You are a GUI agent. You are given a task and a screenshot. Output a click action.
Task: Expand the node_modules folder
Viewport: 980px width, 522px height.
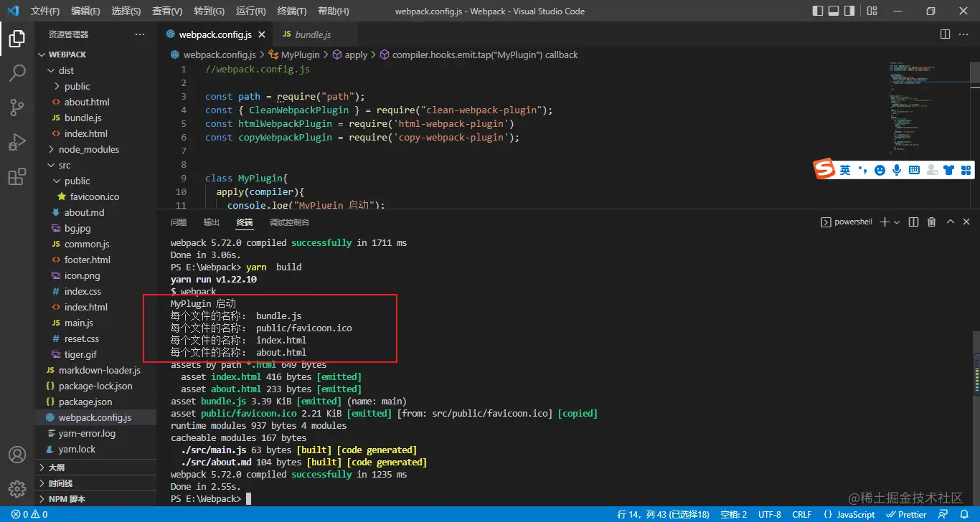tap(51, 149)
